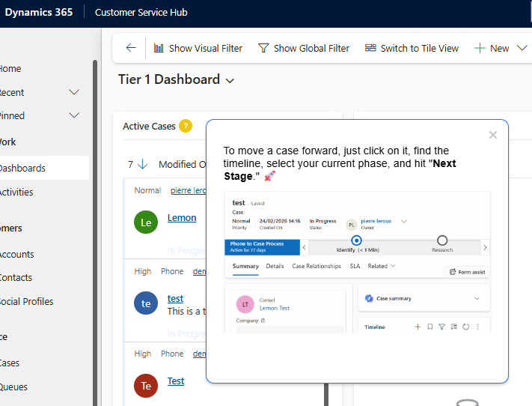Viewport: 532px width, 406px height.
Task: Click the blue te avatar
Action: point(146,303)
